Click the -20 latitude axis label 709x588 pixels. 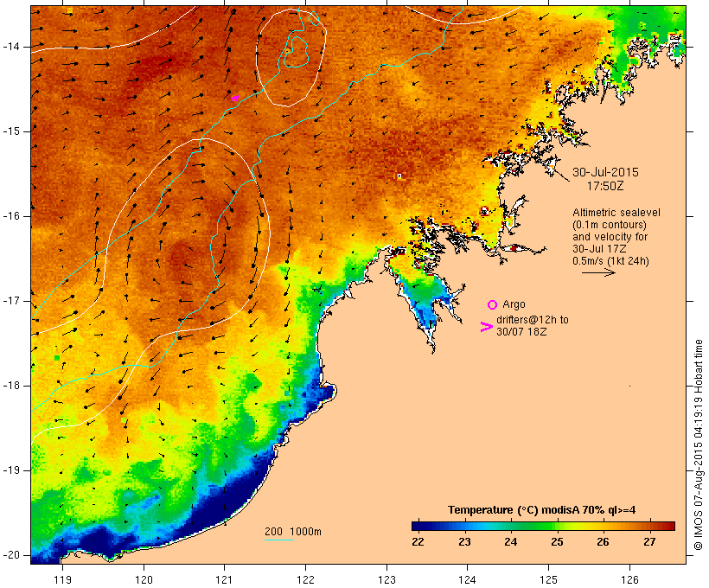(11, 555)
